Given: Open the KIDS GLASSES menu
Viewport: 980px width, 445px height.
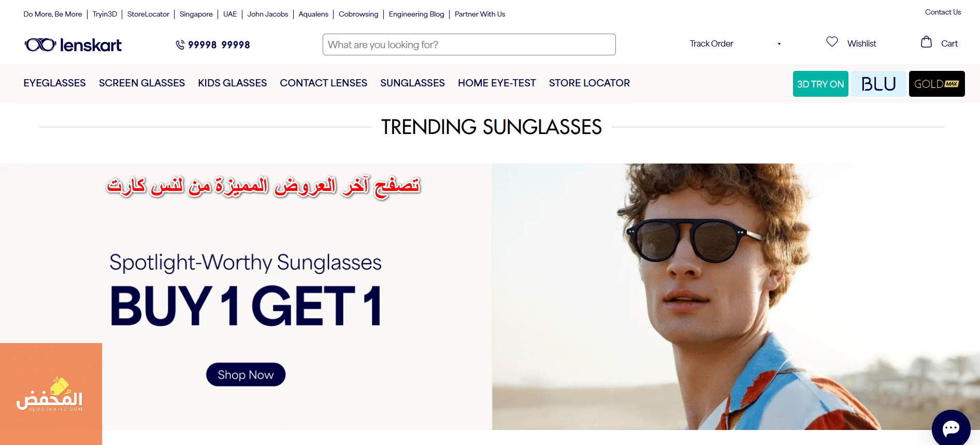Looking at the screenshot, I should click(x=232, y=83).
